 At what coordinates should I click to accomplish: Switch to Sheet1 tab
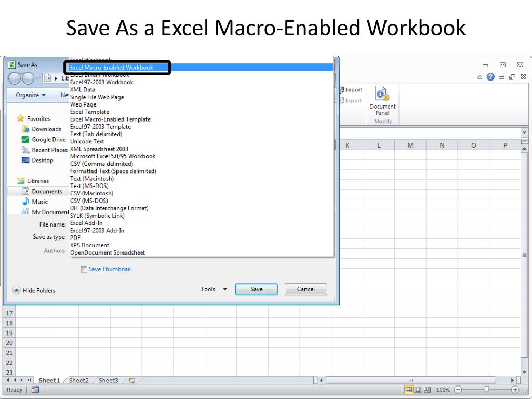pyautogui.click(x=49, y=380)
